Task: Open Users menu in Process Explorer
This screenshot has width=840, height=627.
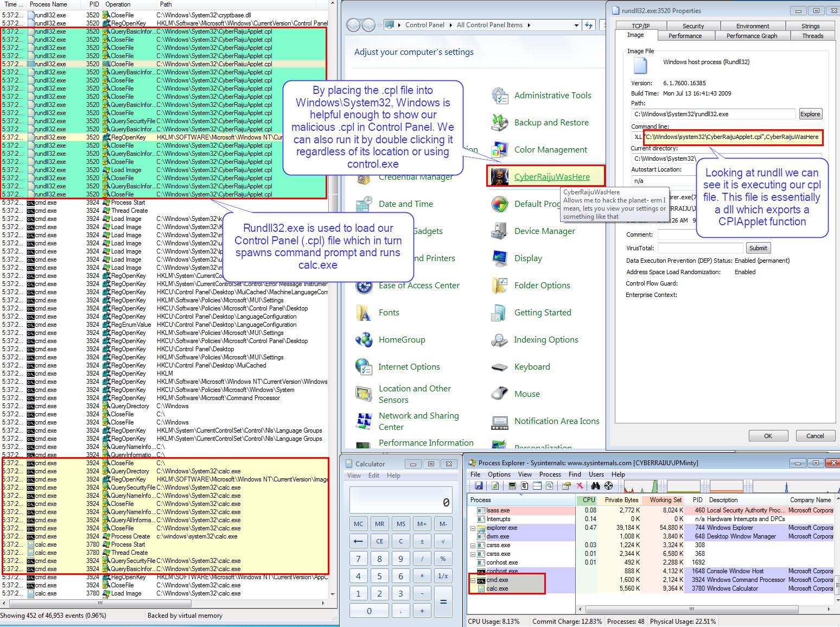Action: (596, 474)
